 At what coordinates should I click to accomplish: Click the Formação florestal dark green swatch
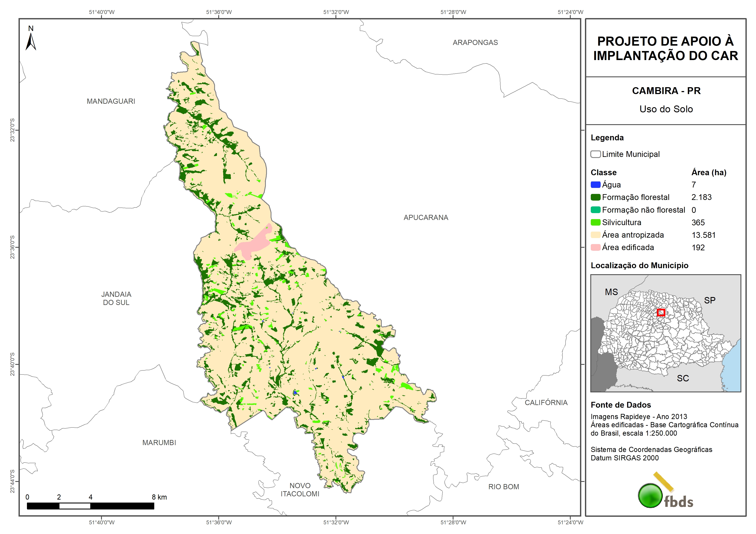(x=595, y=197)
